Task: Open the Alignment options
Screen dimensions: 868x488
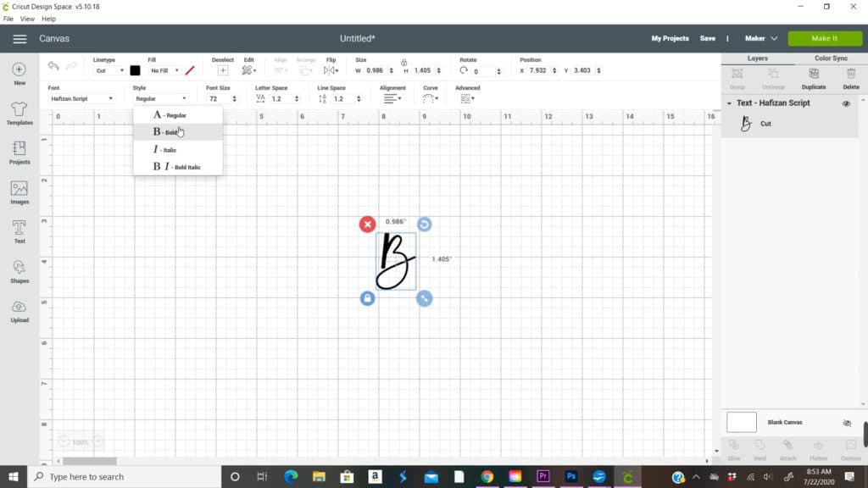Action: [x=392, y=98]
